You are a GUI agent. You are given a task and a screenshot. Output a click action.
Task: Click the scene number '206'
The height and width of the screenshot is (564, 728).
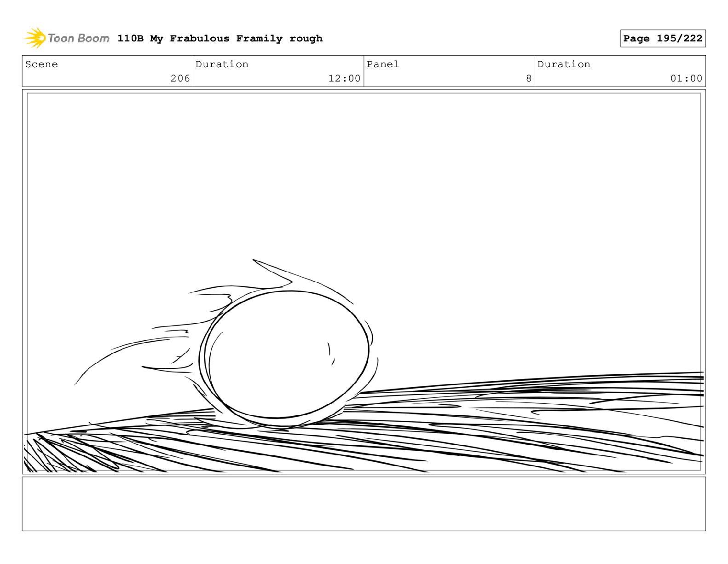[180, 79]
